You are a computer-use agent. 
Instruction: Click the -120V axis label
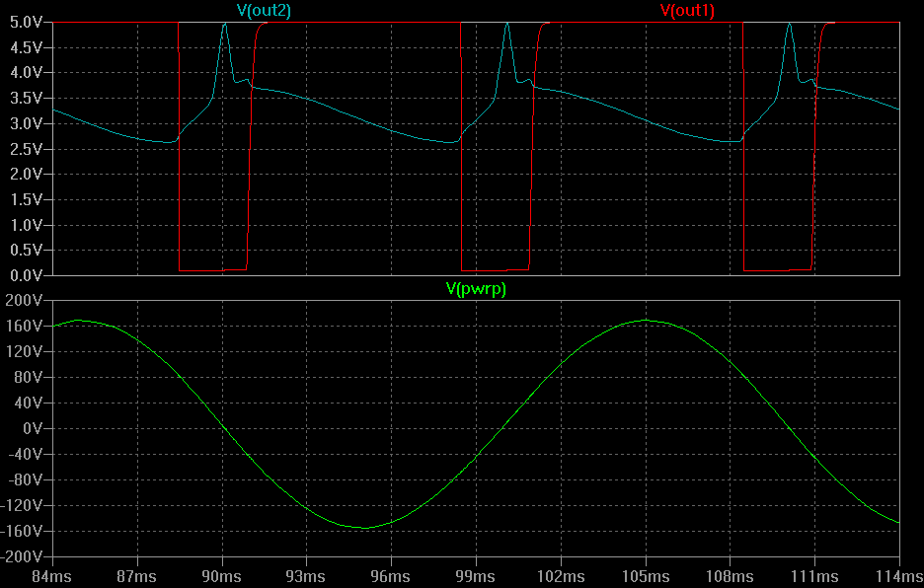tap(21, 505)
